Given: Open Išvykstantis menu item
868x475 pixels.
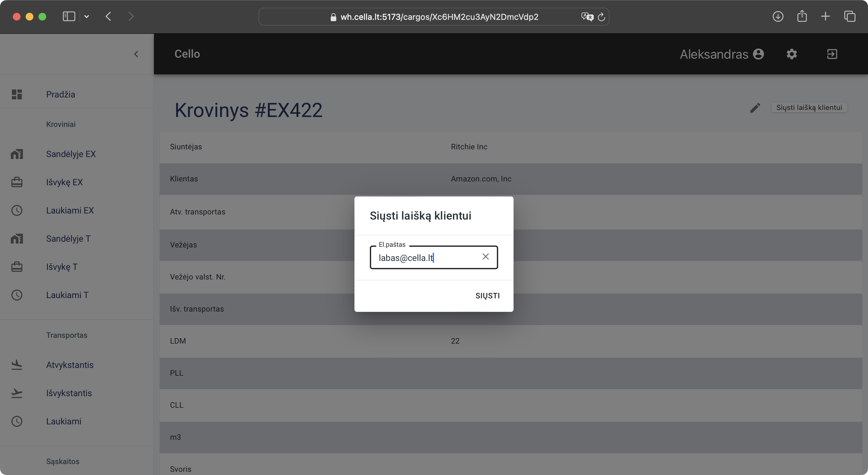Looking at the screenshot, I should click(x=69, y=393).
